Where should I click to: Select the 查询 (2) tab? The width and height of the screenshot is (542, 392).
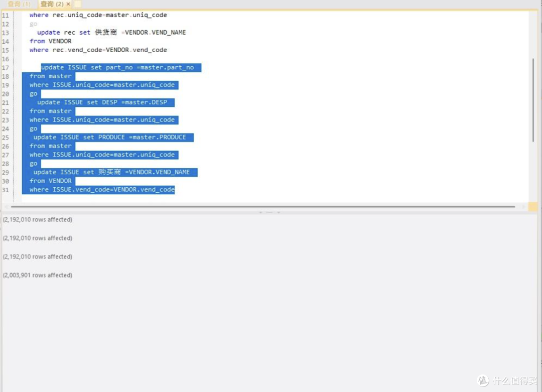(52, 4)
